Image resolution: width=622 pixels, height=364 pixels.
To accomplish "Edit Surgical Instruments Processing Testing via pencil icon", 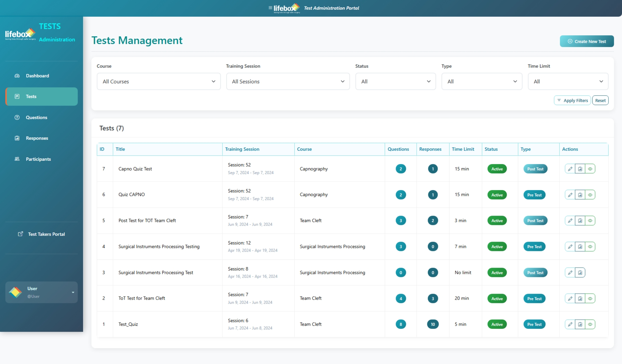I will [570, 247].
